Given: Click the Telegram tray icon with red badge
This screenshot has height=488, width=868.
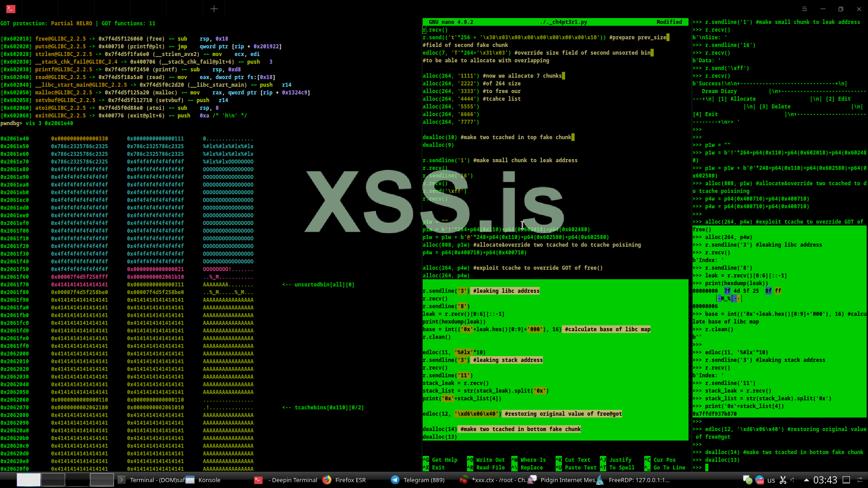Looking at the screenshot, I should coord(759,480).
